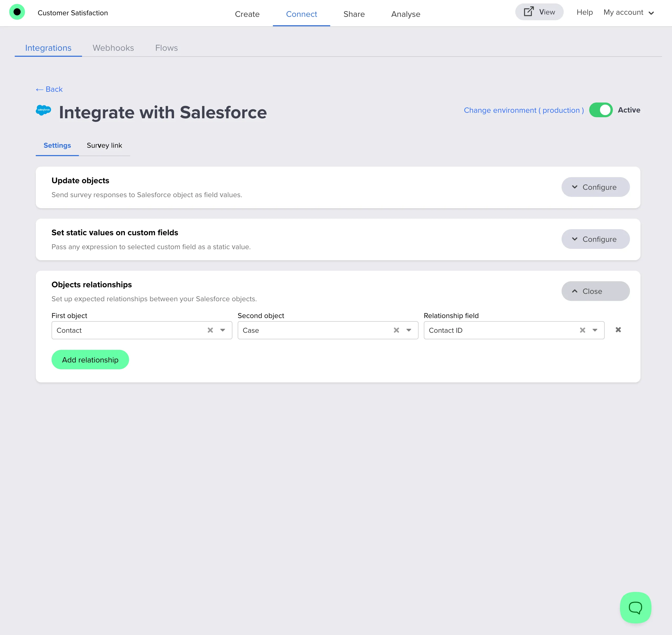Deactivate the integration with the Active toggle
This screenshot has width=672, height=635.
coord(601,110)
